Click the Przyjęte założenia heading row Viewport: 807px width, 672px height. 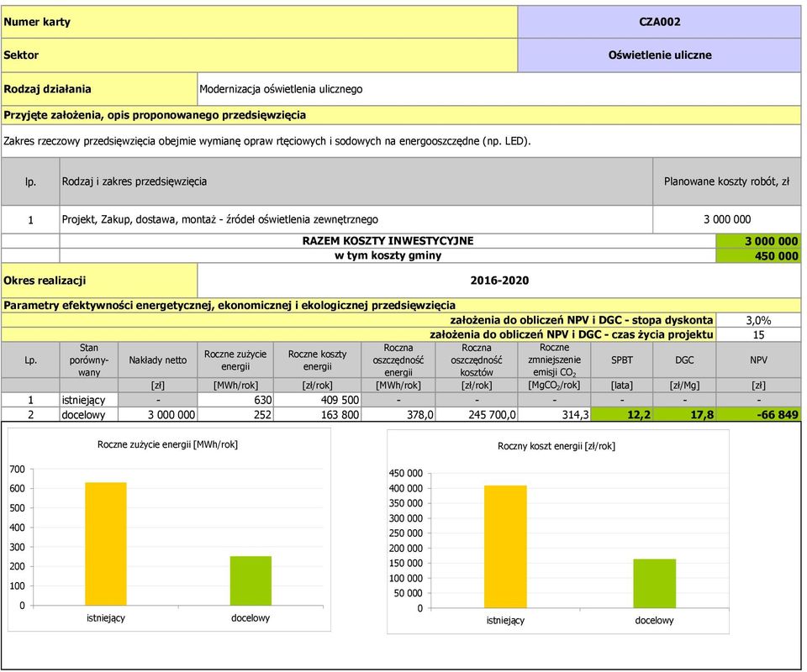[x=401, y=115]
